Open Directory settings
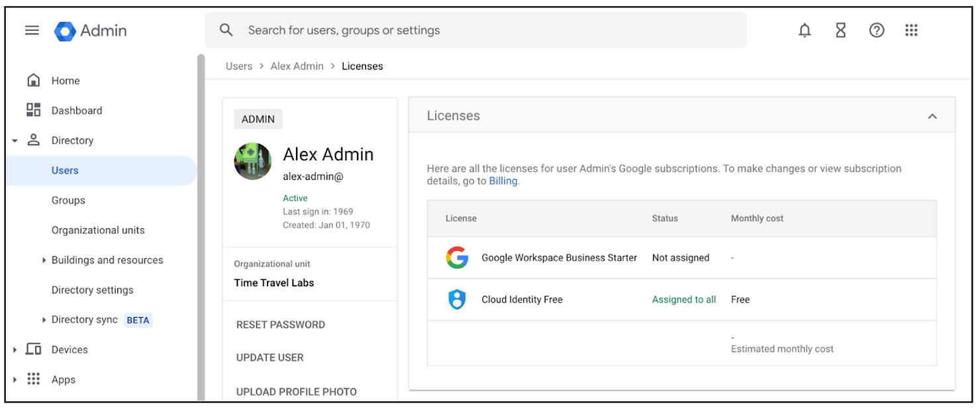The width and height of the screenshot is (980, 408). (93, 289)
